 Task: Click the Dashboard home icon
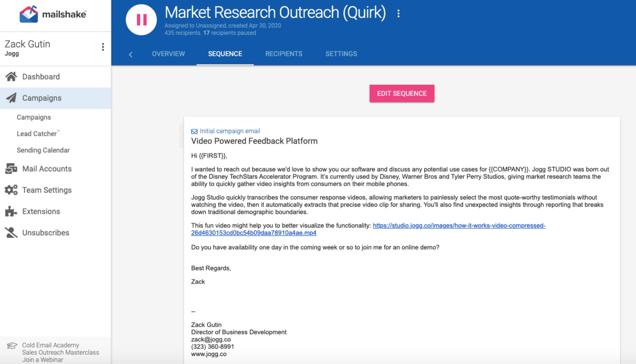11,77
